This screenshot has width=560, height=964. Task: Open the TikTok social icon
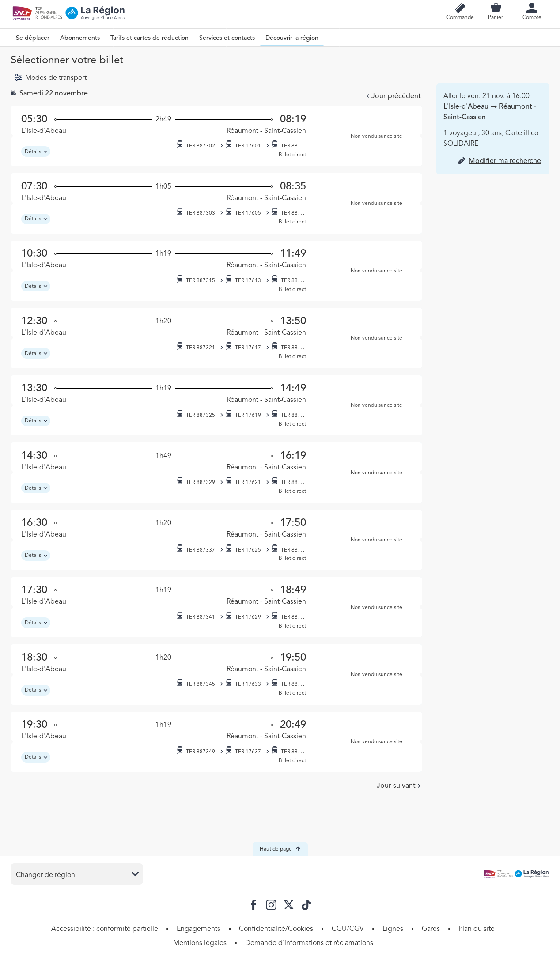click(306, 905)
